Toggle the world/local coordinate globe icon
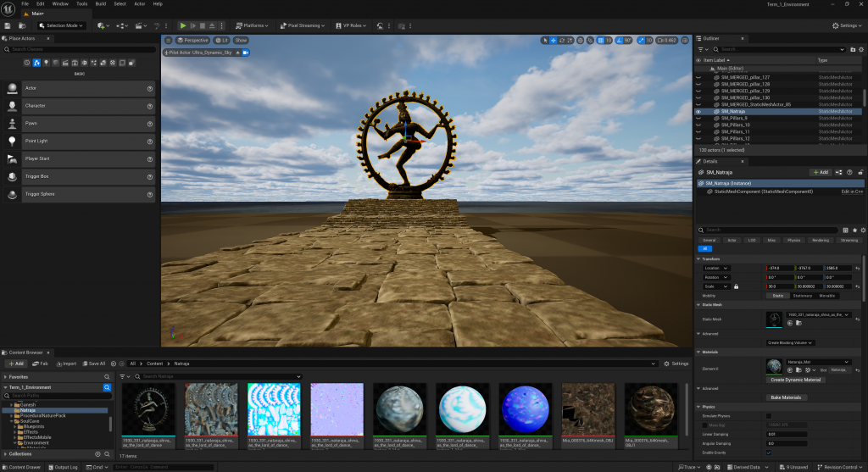868x472 pixels. click(580, 41)
